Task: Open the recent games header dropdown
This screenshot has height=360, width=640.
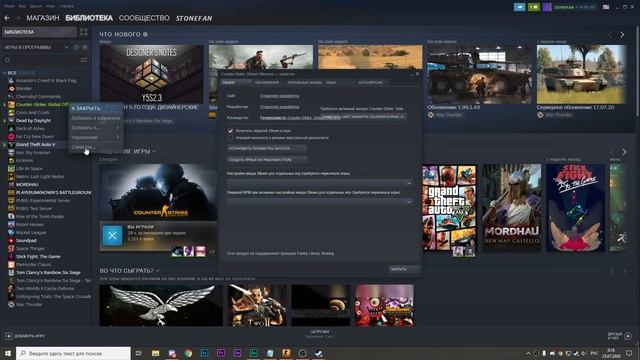Action: point(155,151)
